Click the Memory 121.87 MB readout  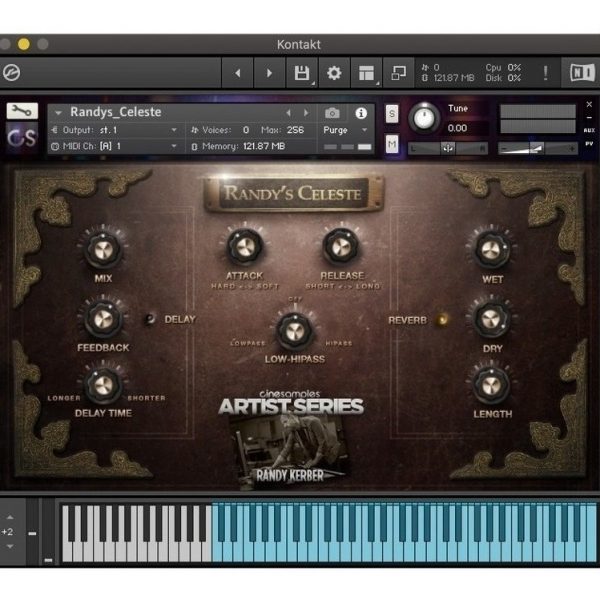(239, 146)
